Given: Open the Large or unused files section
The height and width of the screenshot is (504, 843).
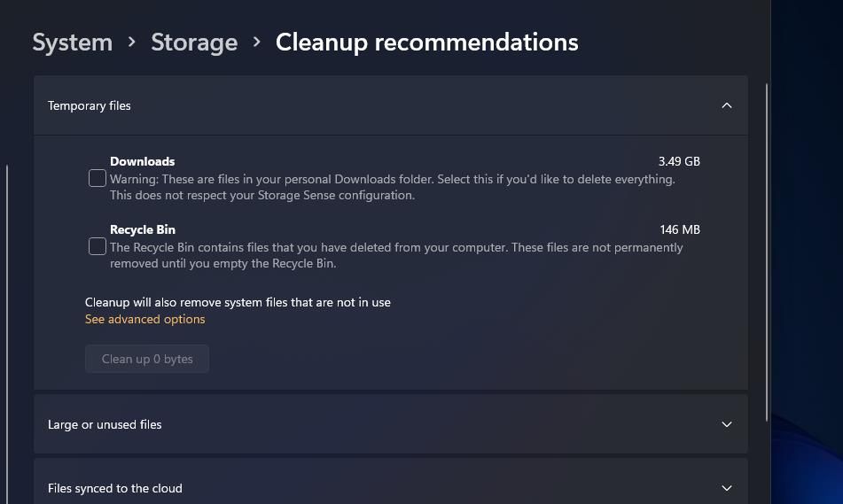Looking at the screenshot, I should pos(105,424).
